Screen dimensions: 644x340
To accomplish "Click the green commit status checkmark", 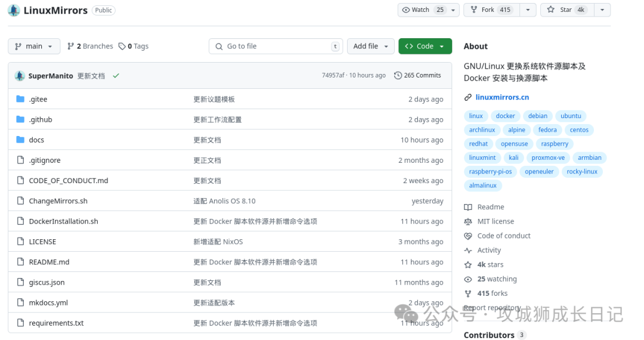I will pyautogui.click(x=116, y=76).
